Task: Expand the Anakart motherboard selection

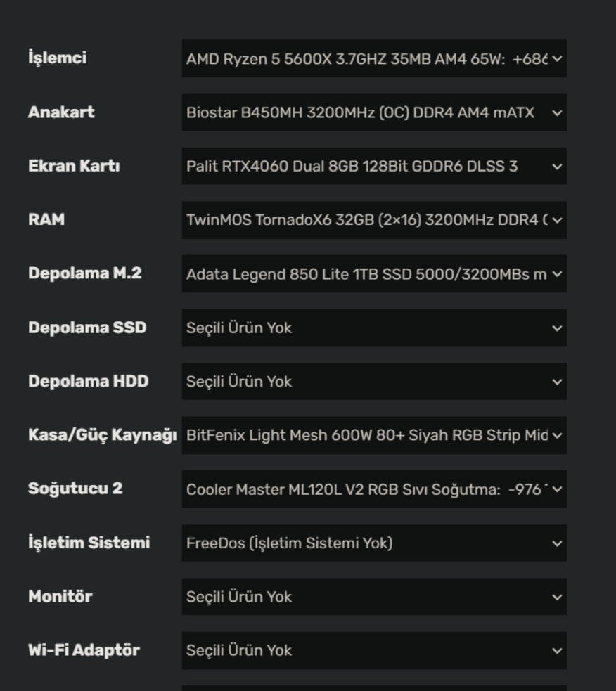Action: tap(373, 112)
